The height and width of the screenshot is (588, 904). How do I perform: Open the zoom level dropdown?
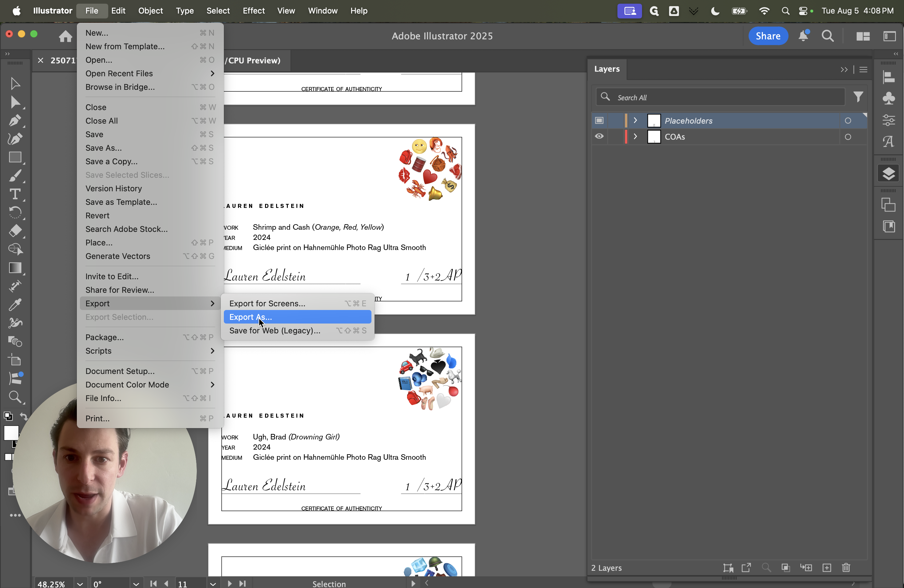[80, 584]
